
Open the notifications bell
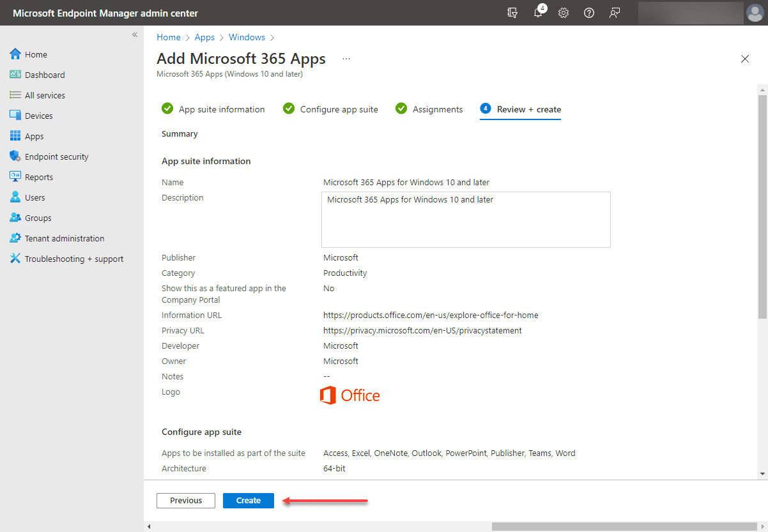537,13
